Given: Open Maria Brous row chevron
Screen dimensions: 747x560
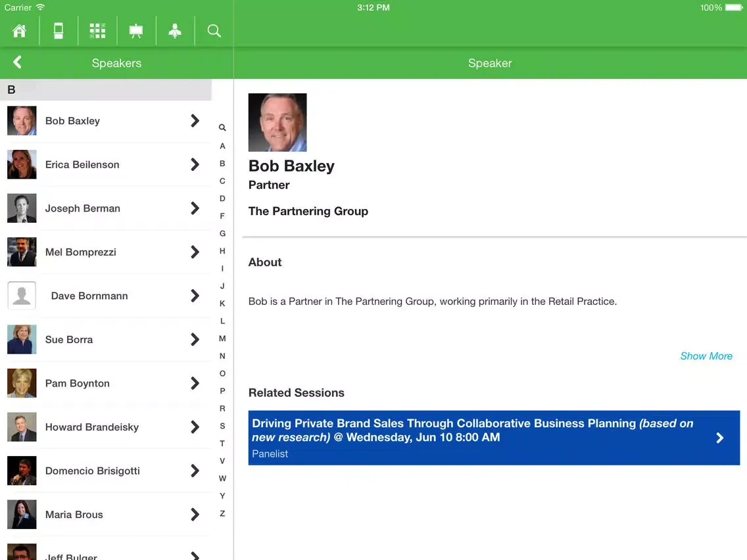Looking at the screenshot, I should click(195, 514).
